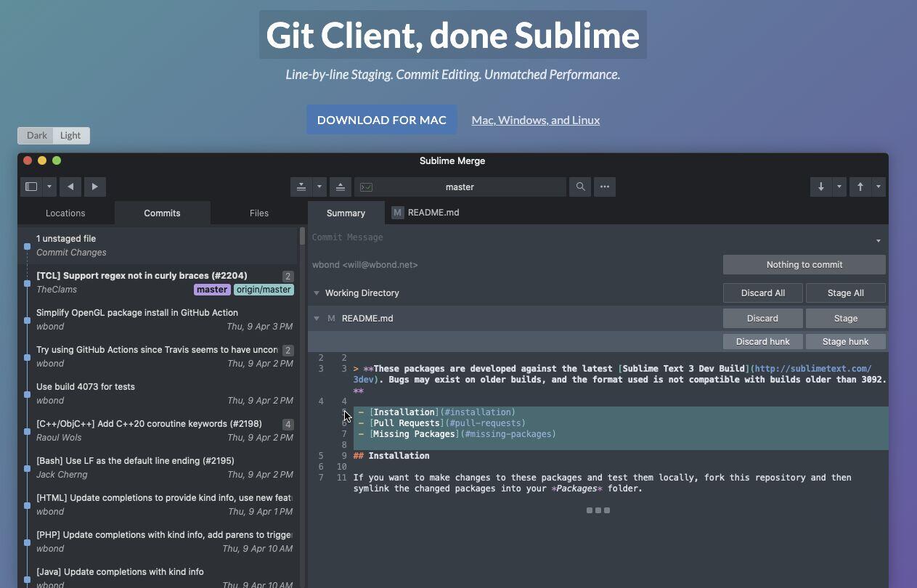Image resolution: width=917 pixels, height=588 pixels.
Task: Switch to the Locations tab
Action: click(x=65, y=213)
